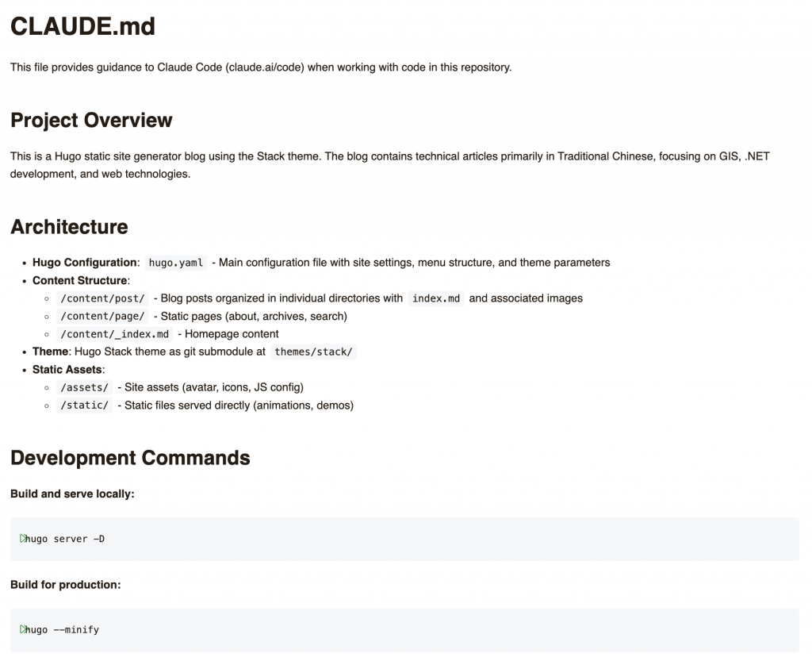Click the /static/ inline code

coord(84,406)
